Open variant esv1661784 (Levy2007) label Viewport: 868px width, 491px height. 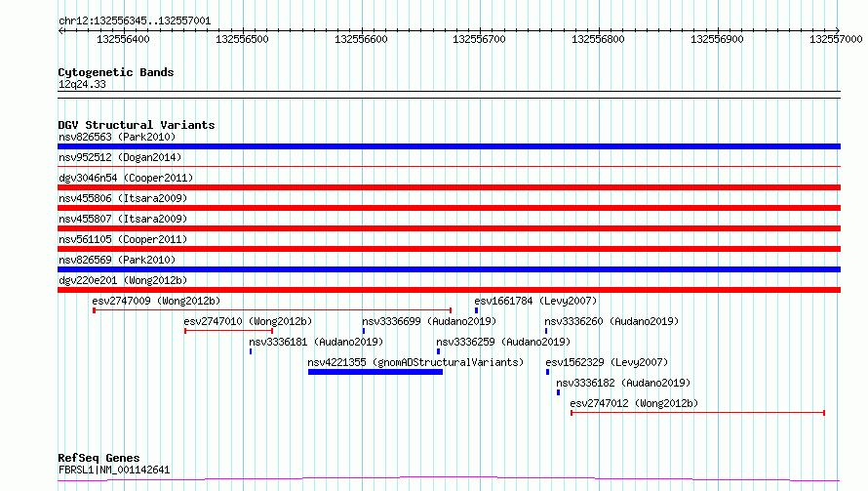tap(535, 301)
